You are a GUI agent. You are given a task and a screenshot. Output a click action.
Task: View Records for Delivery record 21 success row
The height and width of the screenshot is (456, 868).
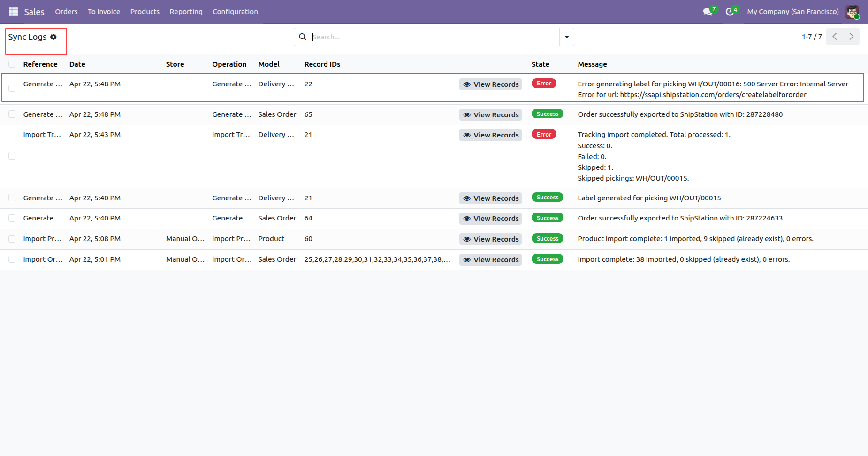click(x=491, y=198)
